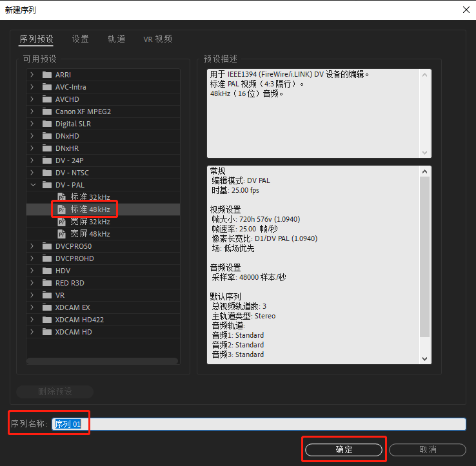Select the 标准 32kHz preset name

90,197
